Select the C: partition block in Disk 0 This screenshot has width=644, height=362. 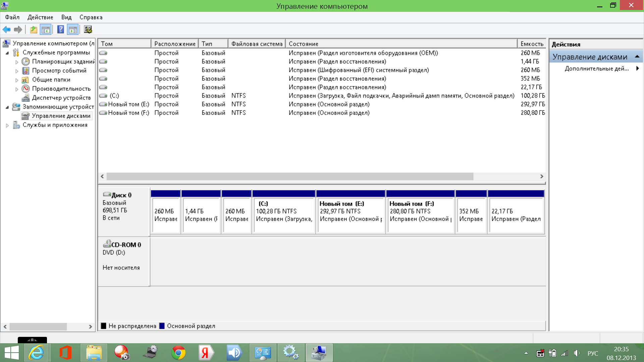tap(283, 215)
